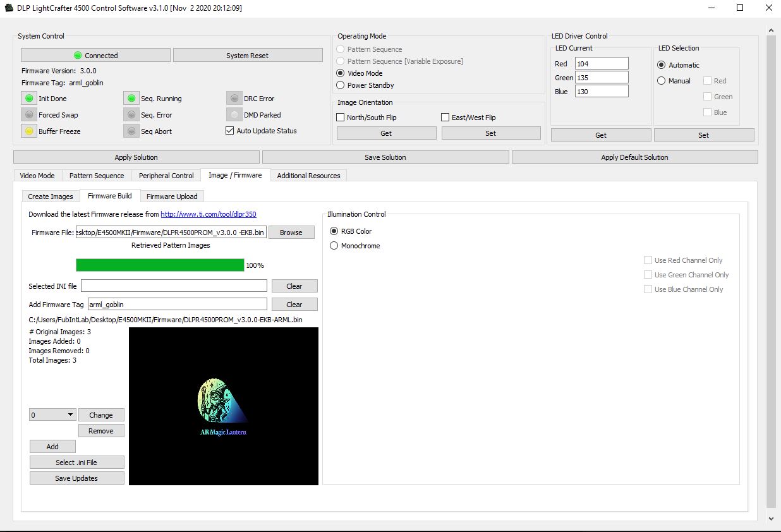This screenshot has height=532, width=781.
Task: Click Get under Image Orientation
Action: click(x=386, y=133)
